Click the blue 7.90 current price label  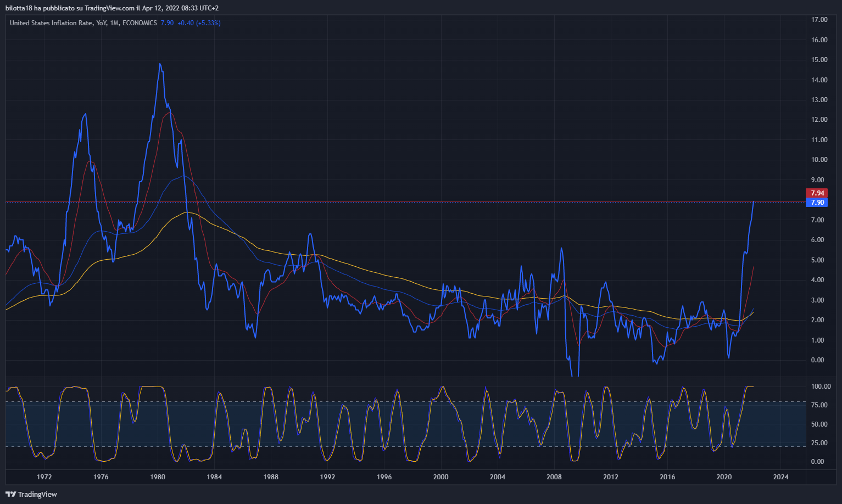coord(817,203)
